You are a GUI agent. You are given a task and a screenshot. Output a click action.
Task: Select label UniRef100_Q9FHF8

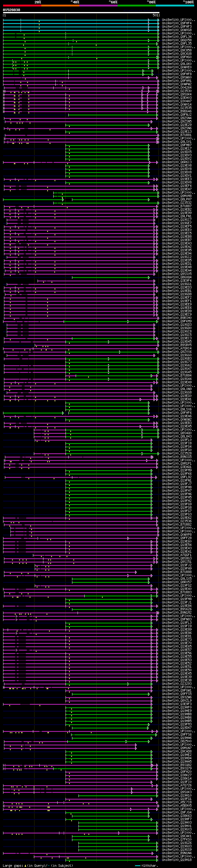(177, 74)
